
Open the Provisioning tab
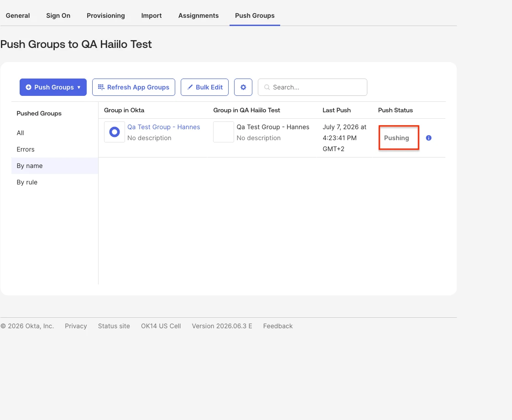[x=106, y=16]
